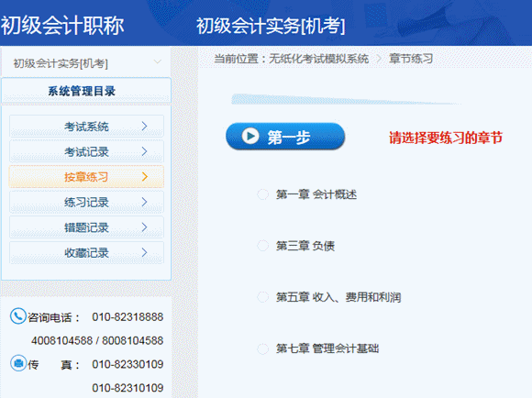Select the 第一章 会计概述 radio button

tap(262, 194)
